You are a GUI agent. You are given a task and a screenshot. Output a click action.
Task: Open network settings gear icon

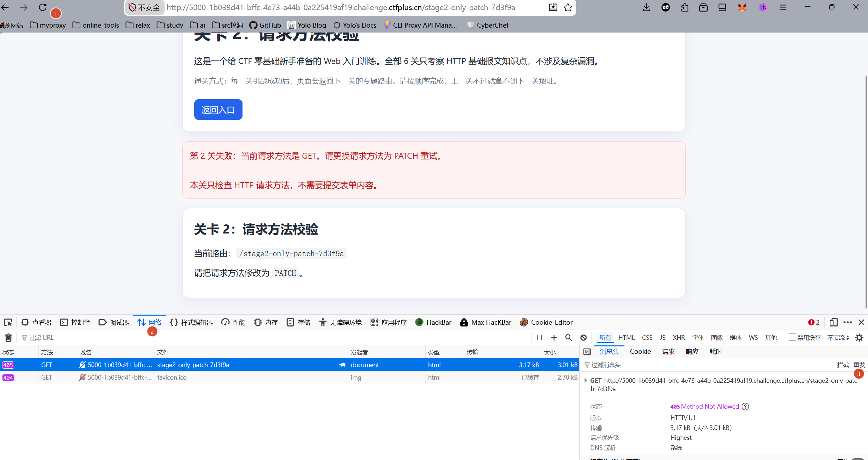[859, 338]
